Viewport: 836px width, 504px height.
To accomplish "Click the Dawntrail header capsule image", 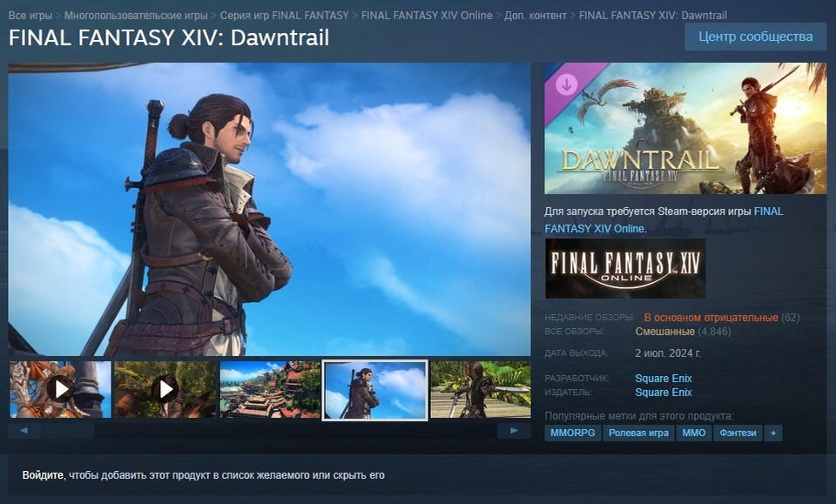I will pyautogui.click(x=685, y=129).
